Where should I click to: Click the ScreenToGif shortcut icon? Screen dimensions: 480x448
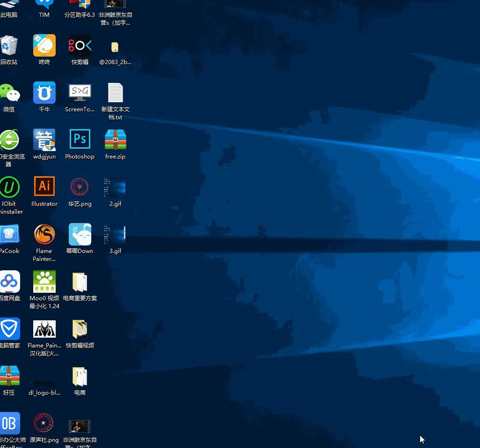click(80, 93)
